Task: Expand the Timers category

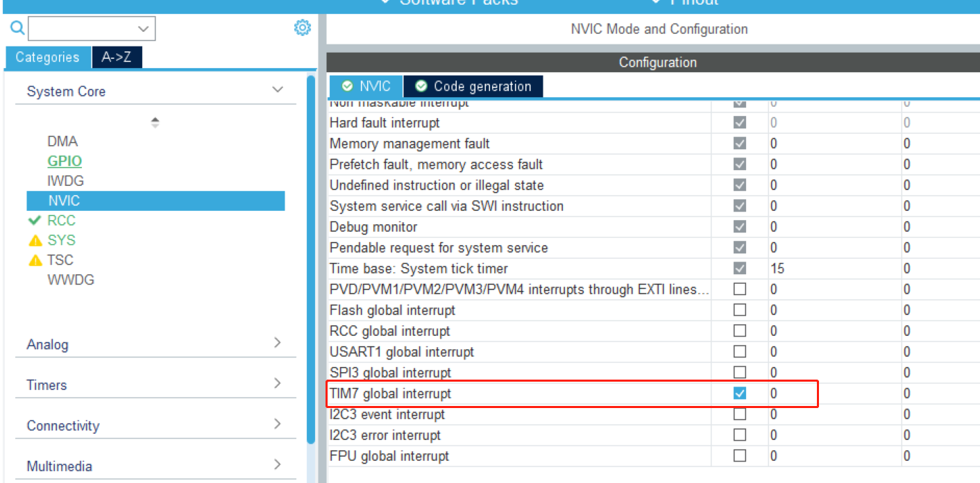Action: [278, 384]
